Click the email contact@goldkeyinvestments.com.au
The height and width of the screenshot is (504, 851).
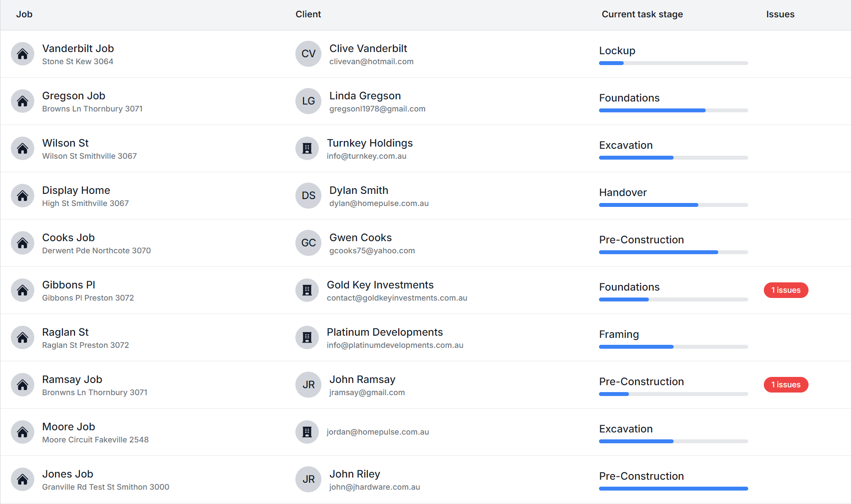tap(397, 298)
